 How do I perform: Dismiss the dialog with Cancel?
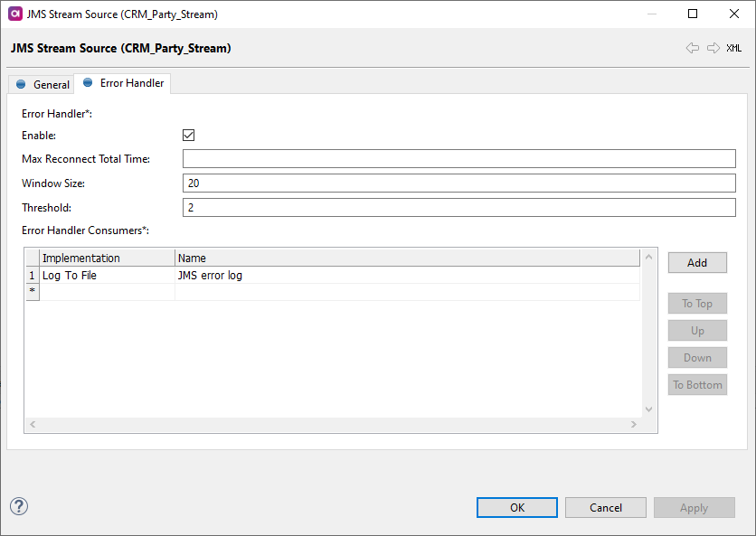[x=605, y=507]
